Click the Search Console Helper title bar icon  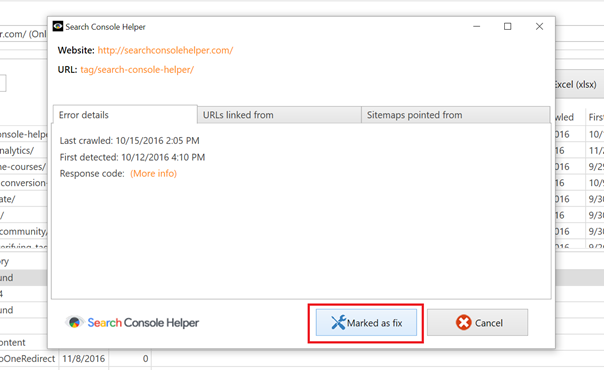(x=58, y=26)
